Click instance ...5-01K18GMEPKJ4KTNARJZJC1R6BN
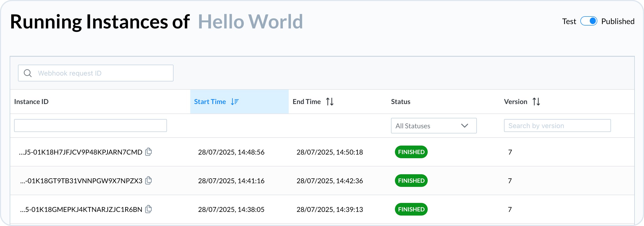 (81, 209)
